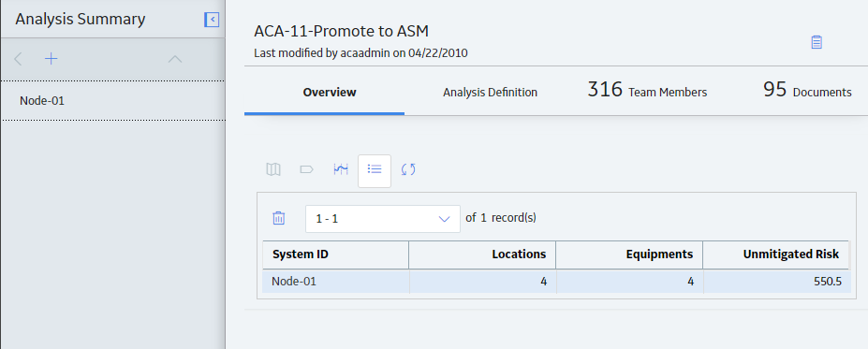Image resolution: width=868 pixels, height=349 pixels.
Task: Collapse the node list with the up chevron
Action: pos(175,59)
